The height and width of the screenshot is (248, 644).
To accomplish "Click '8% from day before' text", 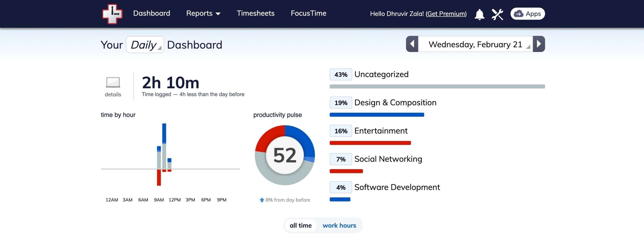I will 288,200.
